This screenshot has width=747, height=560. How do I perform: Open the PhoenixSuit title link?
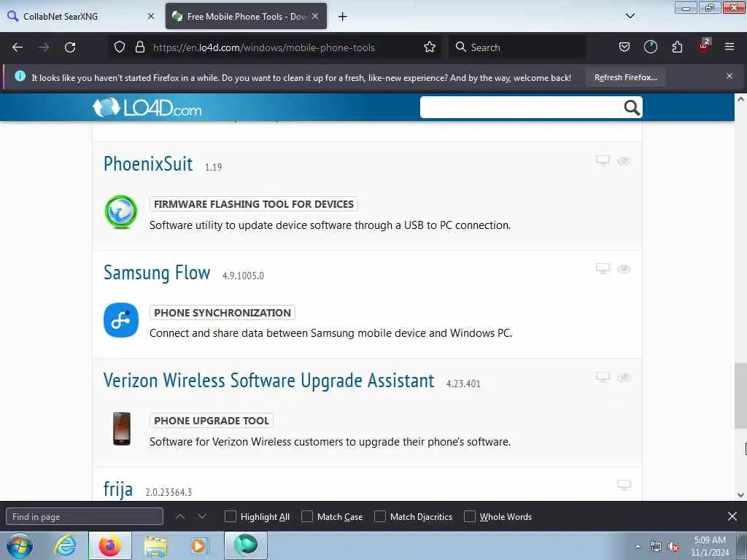pyautogui.click(x=148, y=164)
